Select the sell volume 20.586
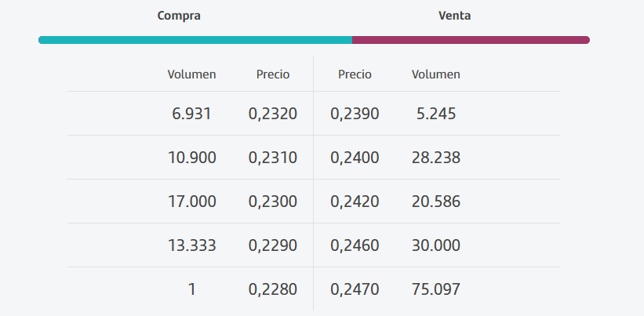 click(x=436, y=202)
